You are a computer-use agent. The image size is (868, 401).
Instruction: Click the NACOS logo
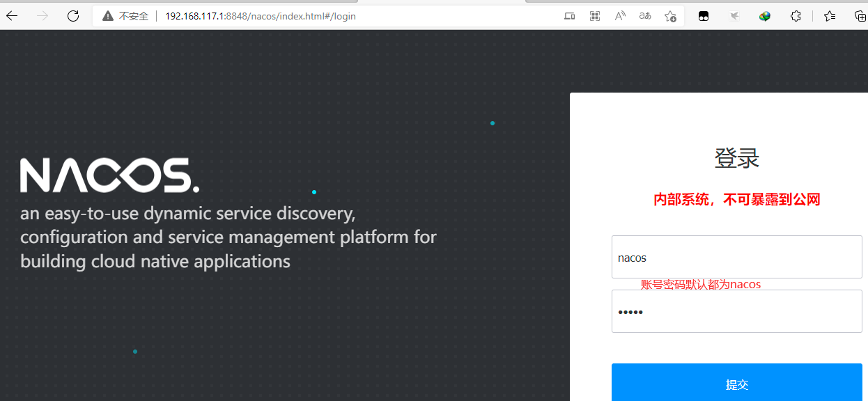109,175
